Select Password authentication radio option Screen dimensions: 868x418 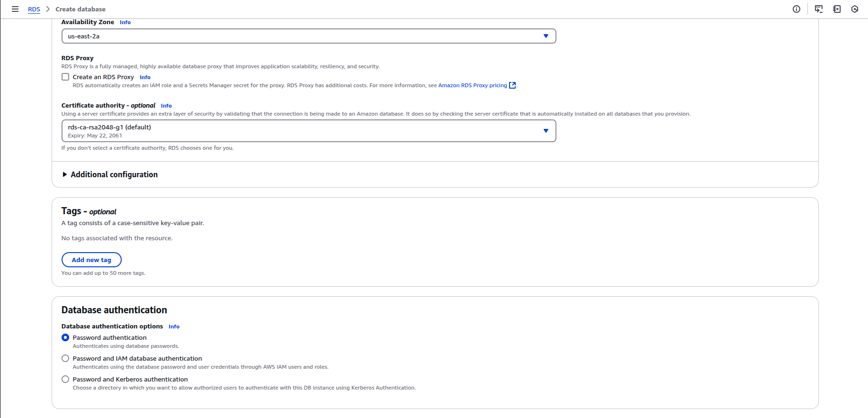coord(65,337)
